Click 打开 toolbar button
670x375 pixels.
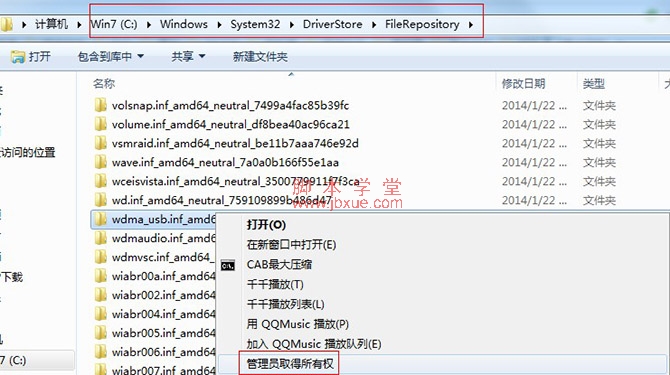coord(31,56)
